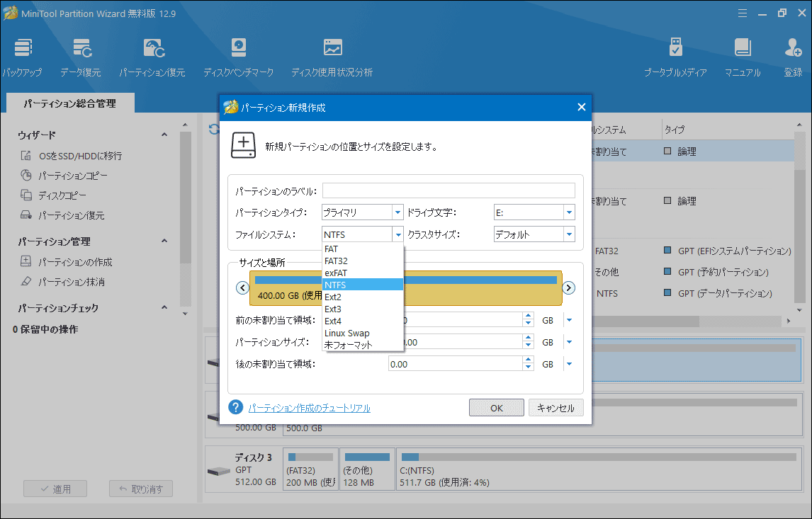Choose 未フォーマット from the list
Image resolution: width=812 pixels, height=519 pixels.
pyautogui.click(x=363, y=345)
